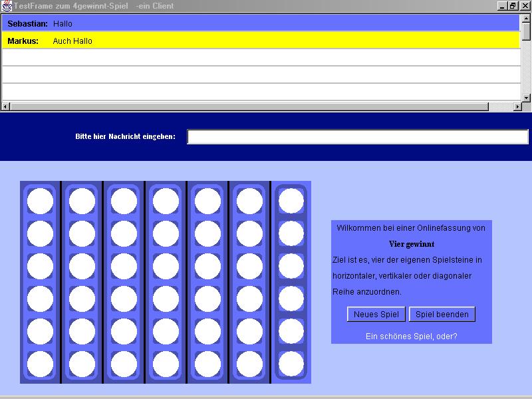The width and height of the screenshot is (532, 399).
Task: Click the top hole in the fifth column
Action: point(207,201)
